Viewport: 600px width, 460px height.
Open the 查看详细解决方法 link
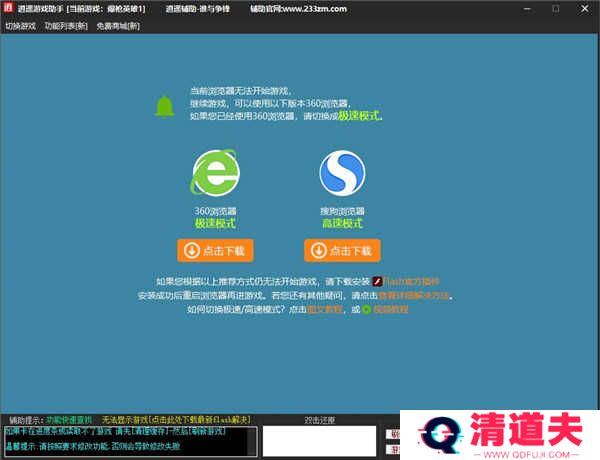[414, 296]
